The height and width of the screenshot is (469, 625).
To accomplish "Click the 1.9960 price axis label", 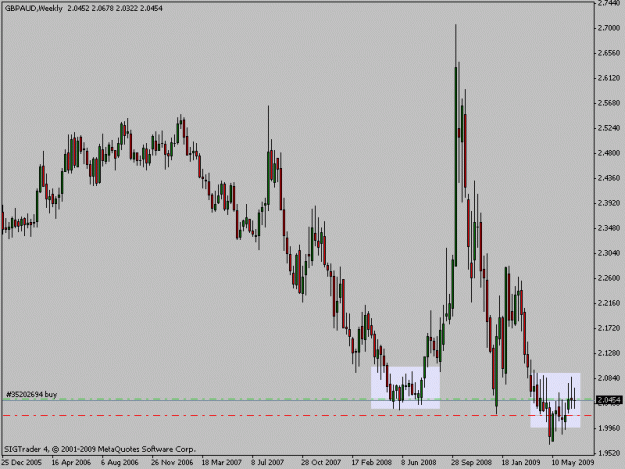I will pos(609,428).
